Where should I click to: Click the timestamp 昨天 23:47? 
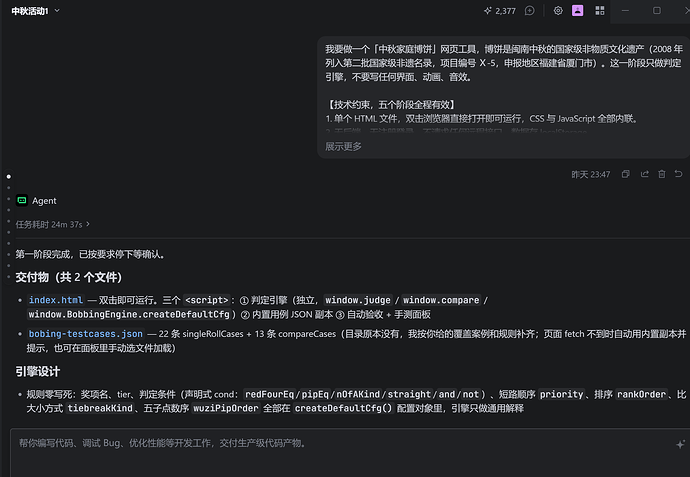tap(591, 175)
